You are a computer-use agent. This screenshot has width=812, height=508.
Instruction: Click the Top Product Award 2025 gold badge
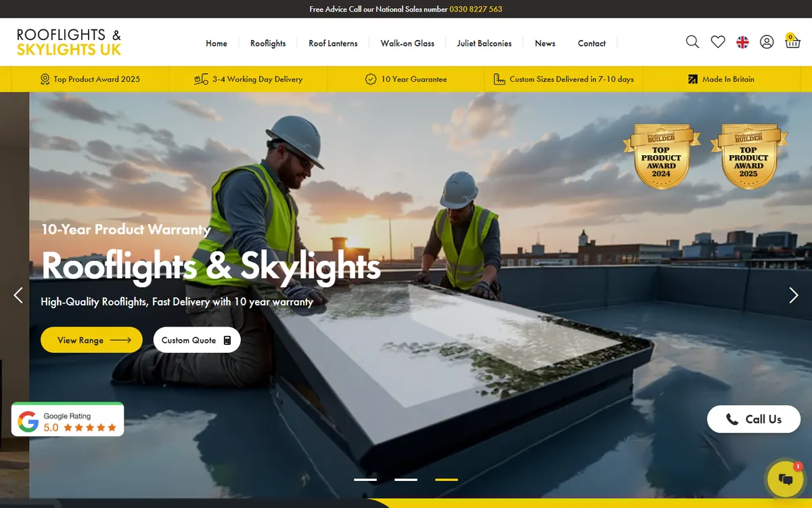[x=748, y=156]
